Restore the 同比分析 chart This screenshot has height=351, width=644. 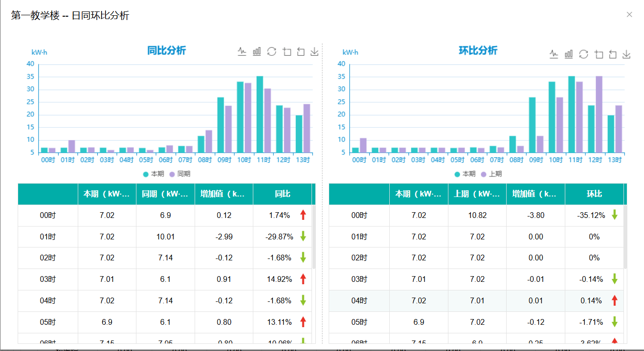click(271, 52)
